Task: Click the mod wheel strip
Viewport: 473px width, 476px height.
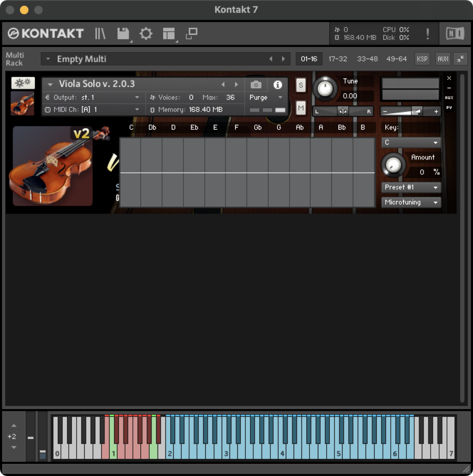Action: 43,436
